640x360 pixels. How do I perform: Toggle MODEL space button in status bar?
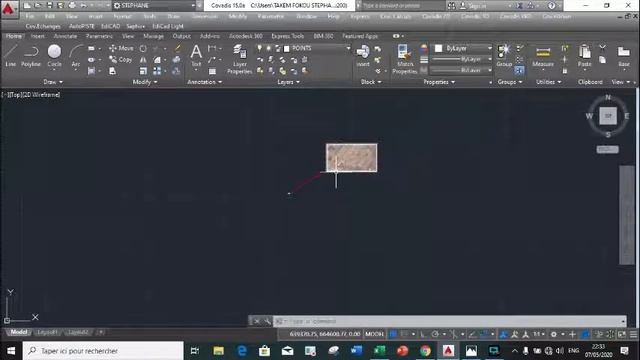pyautogui.click(x=374, y=334)
